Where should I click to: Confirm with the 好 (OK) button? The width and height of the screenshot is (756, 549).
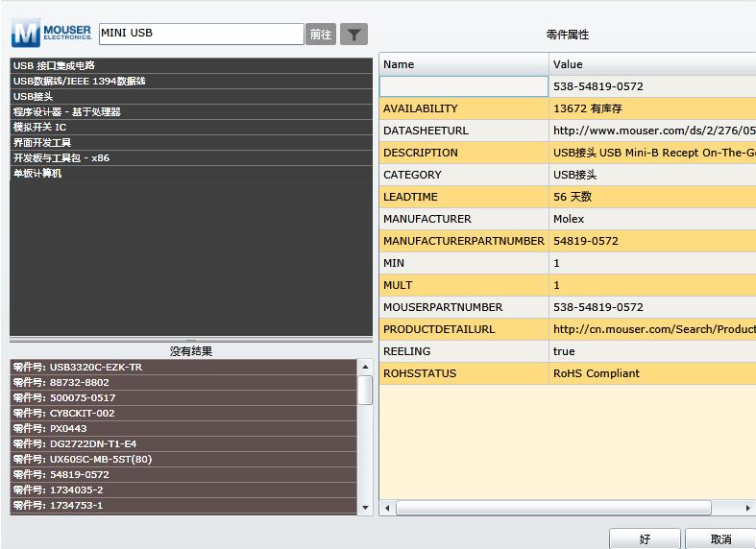coord(645,539)
